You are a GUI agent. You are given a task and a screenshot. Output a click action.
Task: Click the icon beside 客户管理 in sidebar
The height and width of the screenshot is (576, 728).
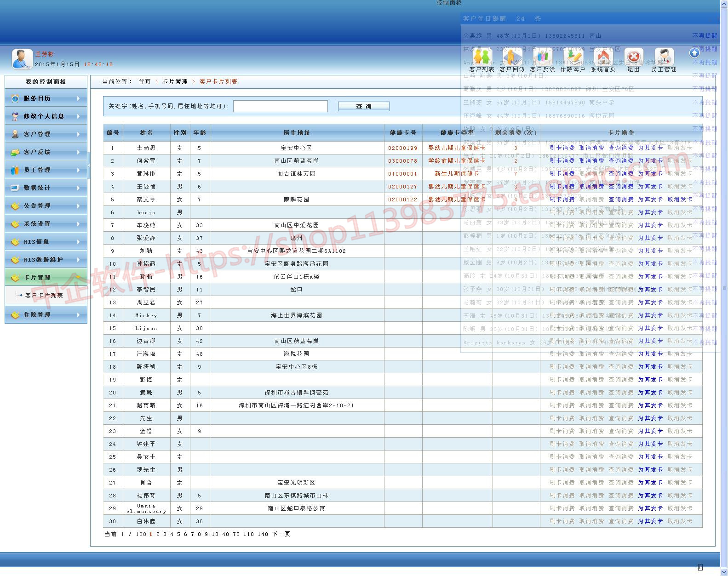(x=15, y=134)
